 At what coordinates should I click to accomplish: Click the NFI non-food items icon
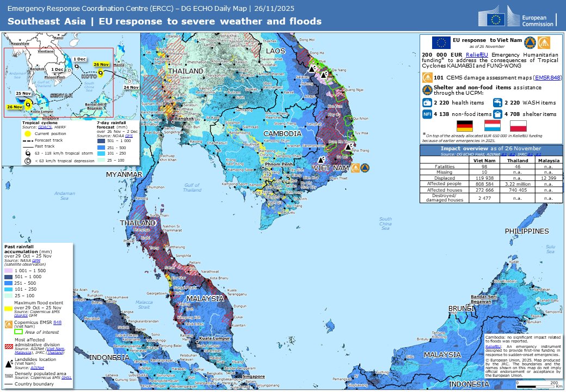[x=427, y=114]
